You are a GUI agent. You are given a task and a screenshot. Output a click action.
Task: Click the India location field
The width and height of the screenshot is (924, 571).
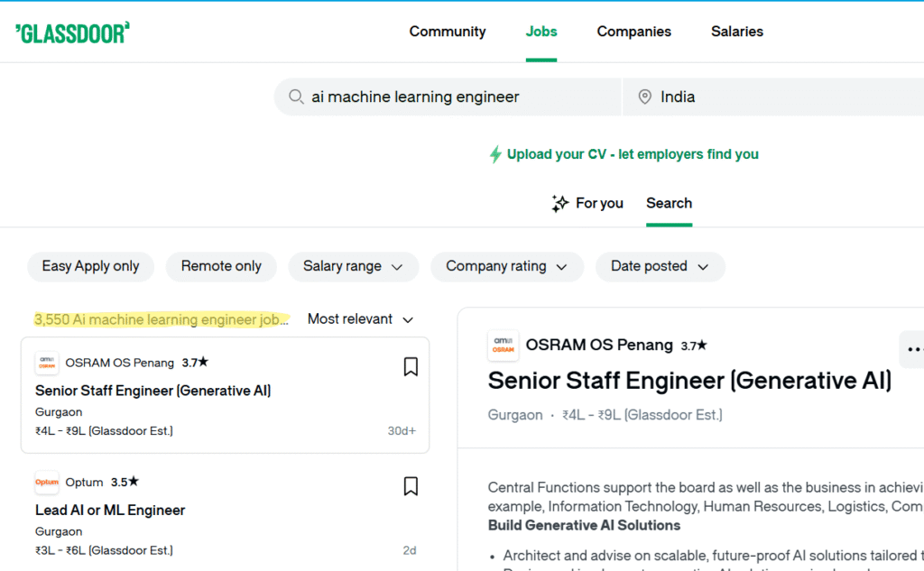(773, 97)
